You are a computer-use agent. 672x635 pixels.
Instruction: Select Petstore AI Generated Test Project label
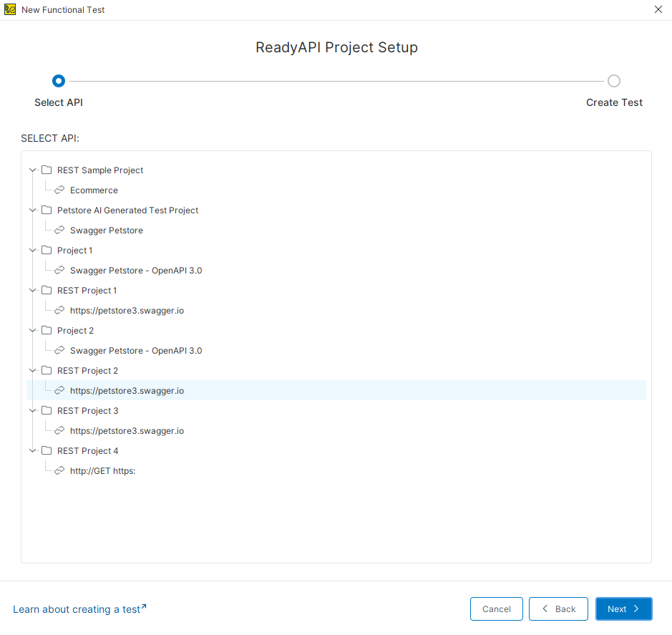tap(127, 210)
